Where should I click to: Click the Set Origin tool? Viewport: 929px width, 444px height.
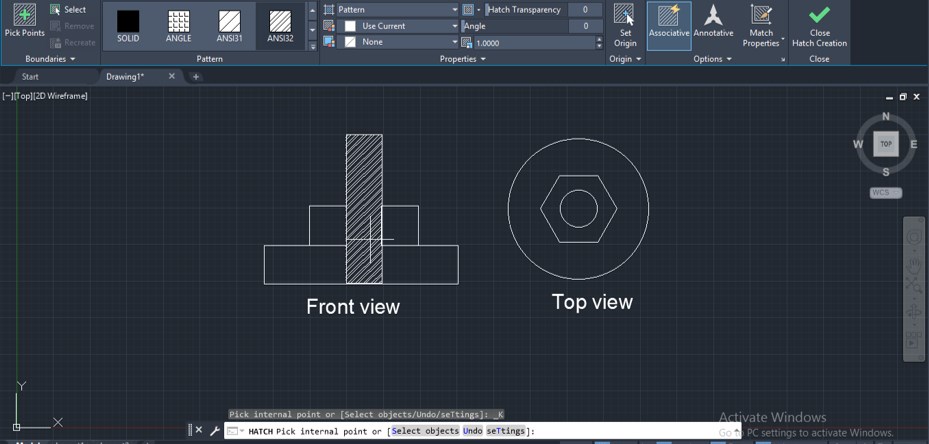(625, 26)
